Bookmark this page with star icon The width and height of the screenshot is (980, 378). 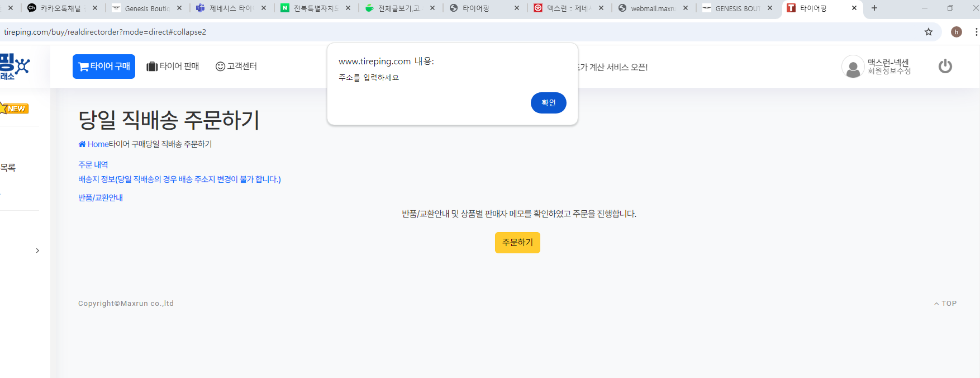[x=929, y=32]
